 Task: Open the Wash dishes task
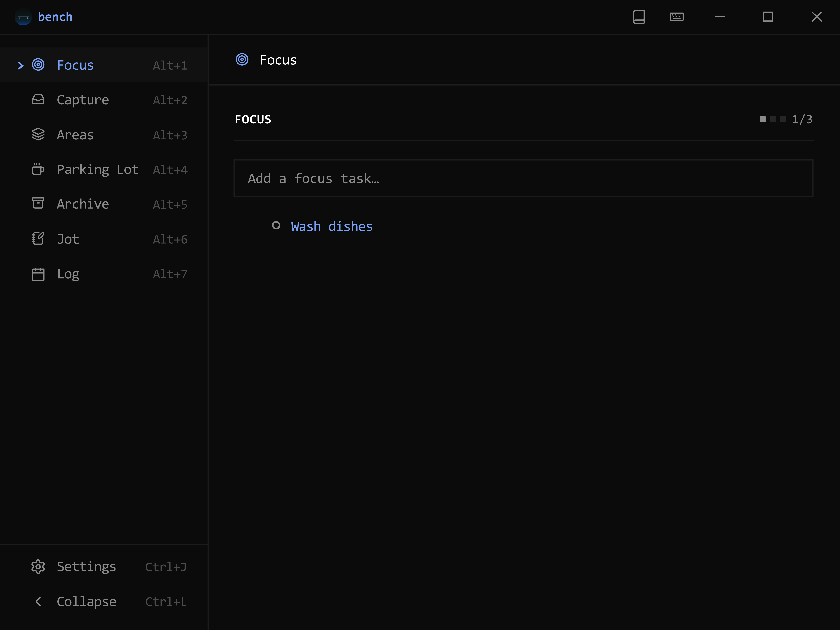(x=332, y=226)
